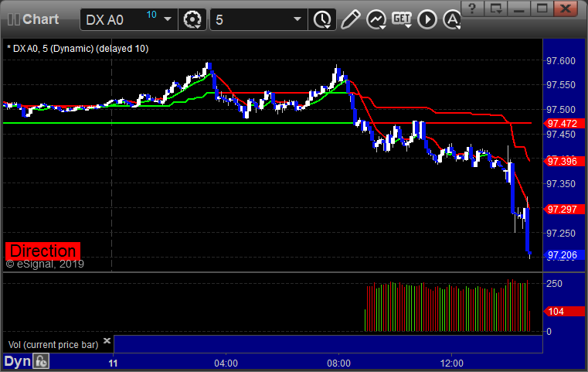Click the 97.600 price axis label

click(x=561, y=61)
